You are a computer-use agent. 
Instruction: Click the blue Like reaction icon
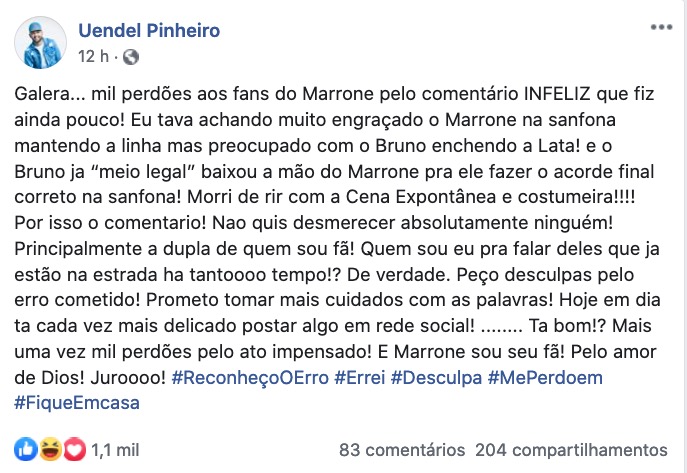[27, 449]
